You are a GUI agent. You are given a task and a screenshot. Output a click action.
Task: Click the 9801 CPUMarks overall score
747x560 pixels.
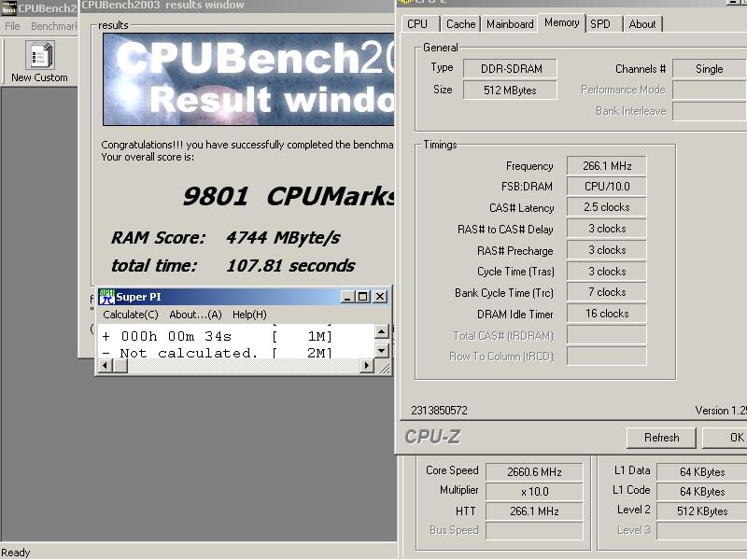click(289, 196)
